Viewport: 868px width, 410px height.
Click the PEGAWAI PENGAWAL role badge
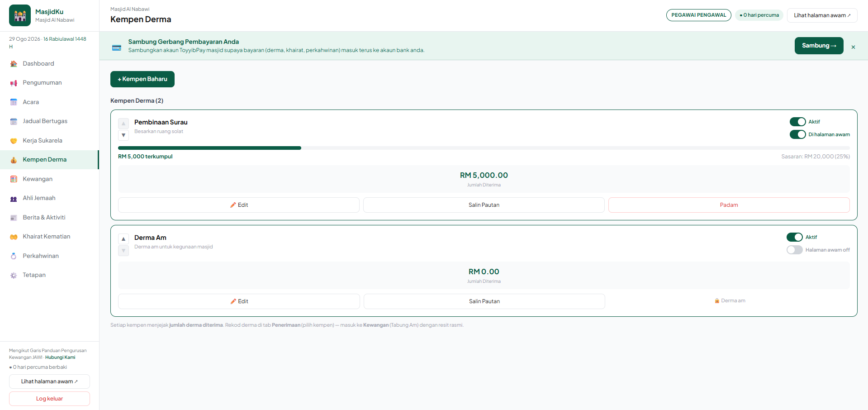[x=699, y=15]
